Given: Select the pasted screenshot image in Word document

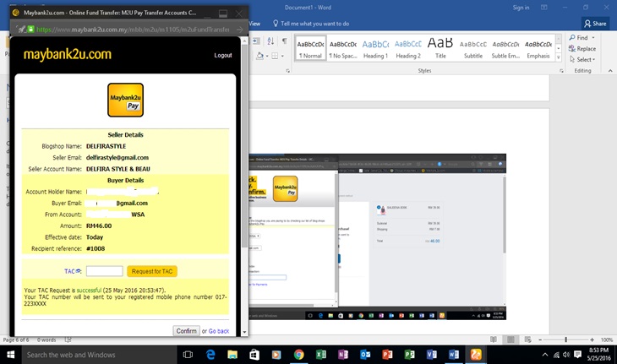Looking at the screenshot, I should click(377, 236).
